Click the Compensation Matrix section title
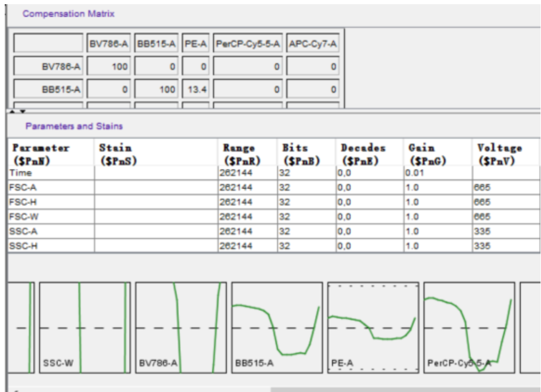 click(x=69, y=14)
